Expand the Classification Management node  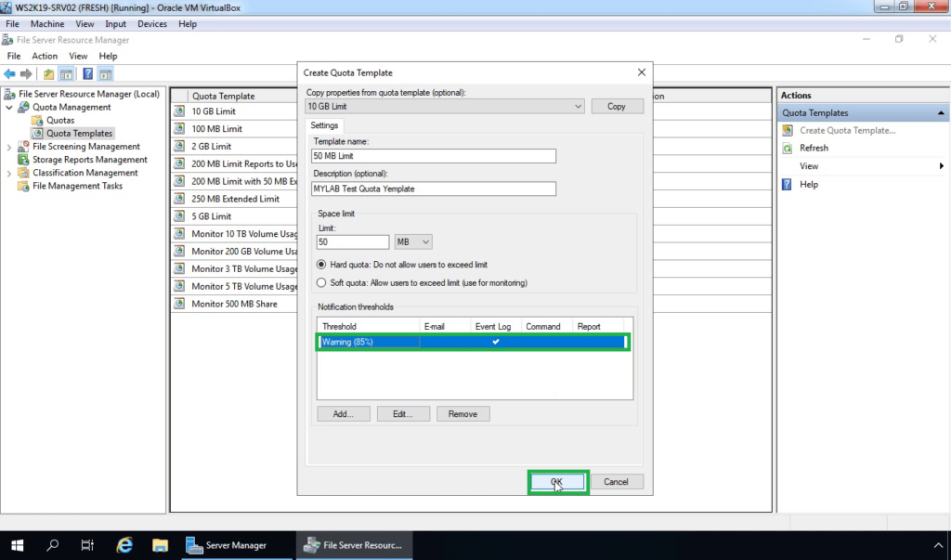pyautogui.click(x=9, y=174)
